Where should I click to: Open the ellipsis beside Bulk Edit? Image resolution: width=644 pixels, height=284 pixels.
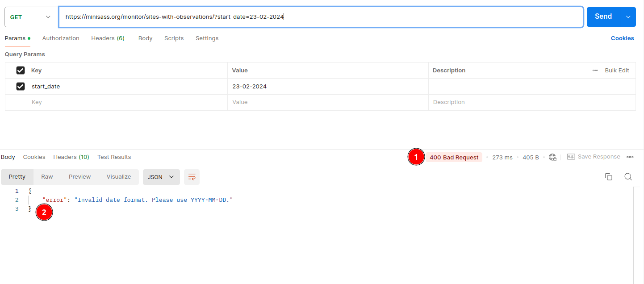pos(595,71)
